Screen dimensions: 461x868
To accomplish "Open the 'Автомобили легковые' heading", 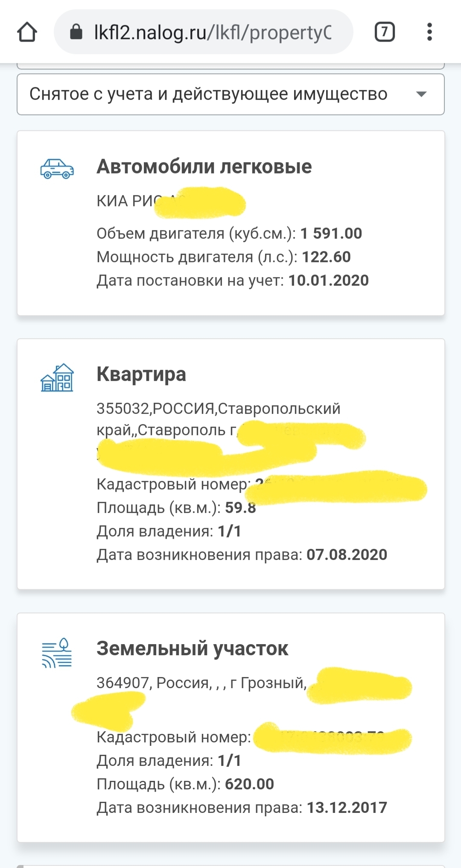I will [204, 167].
